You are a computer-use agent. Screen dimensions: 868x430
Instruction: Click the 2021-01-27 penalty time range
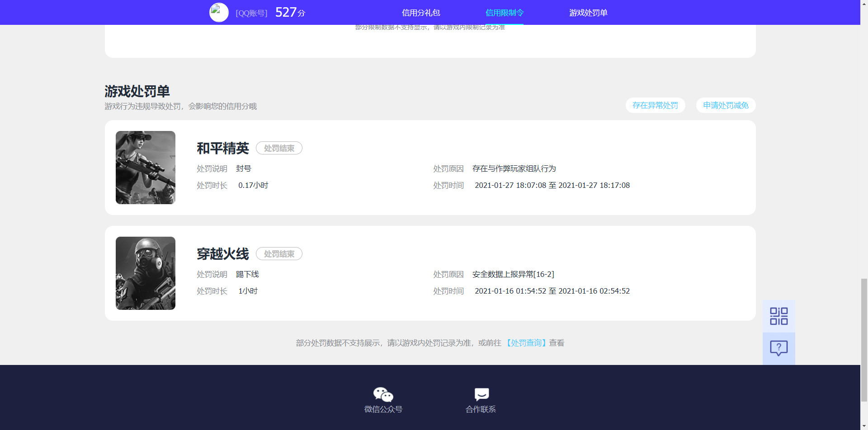552,185
